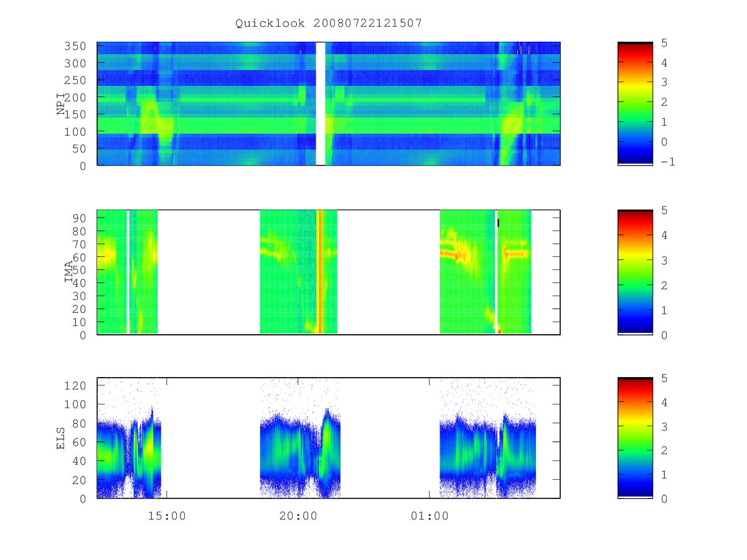Click the 01:00 time tick label

pos(430,516)
